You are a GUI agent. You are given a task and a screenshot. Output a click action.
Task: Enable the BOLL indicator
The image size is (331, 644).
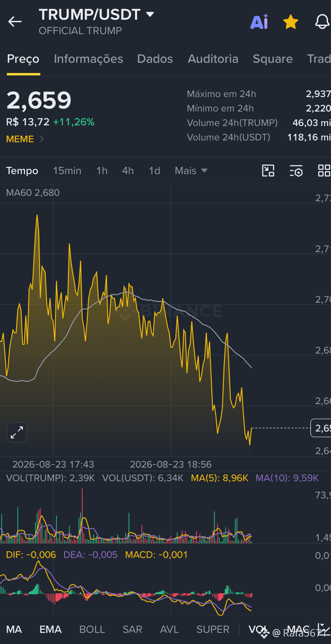pyautogui.click(x=92, y=629)
